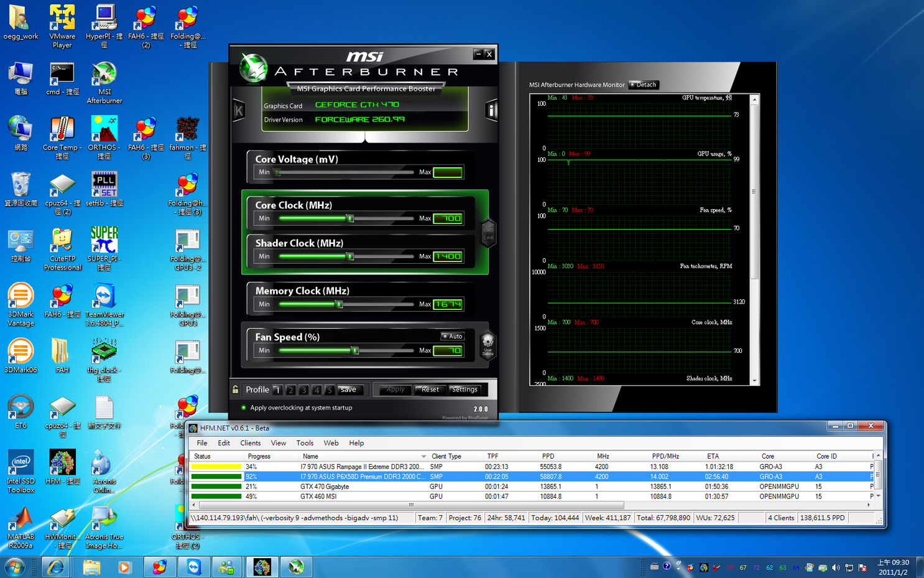Image resolution: width=924 pixels, height=578 pixels.
Task: Open the File menu in HFM.NET
Action: point(202,443)
